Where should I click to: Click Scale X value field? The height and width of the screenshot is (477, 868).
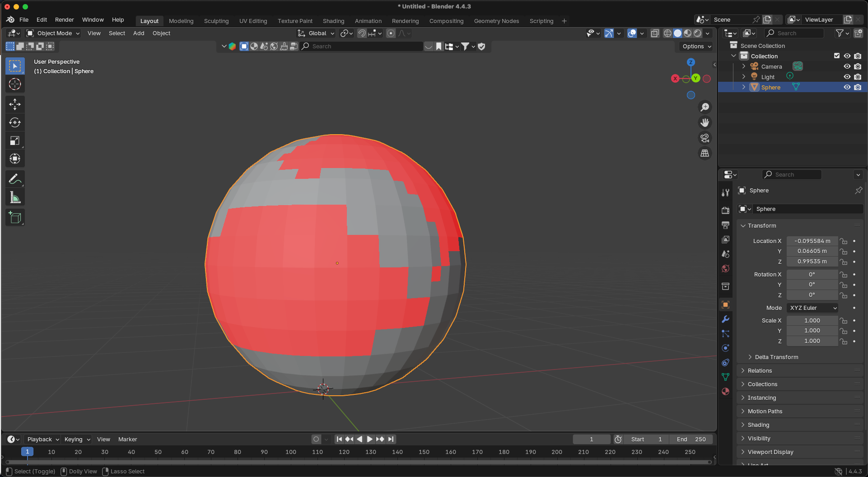[812, 320]
